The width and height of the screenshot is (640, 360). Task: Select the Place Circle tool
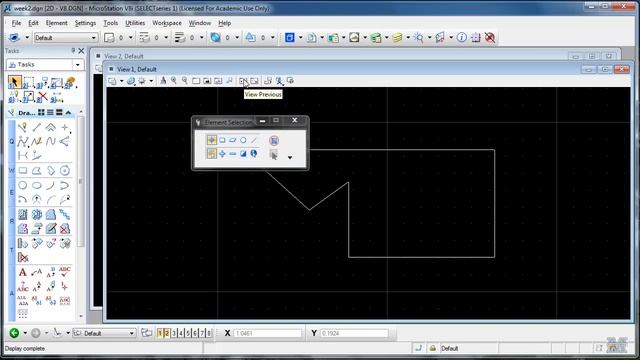(23, 185)
